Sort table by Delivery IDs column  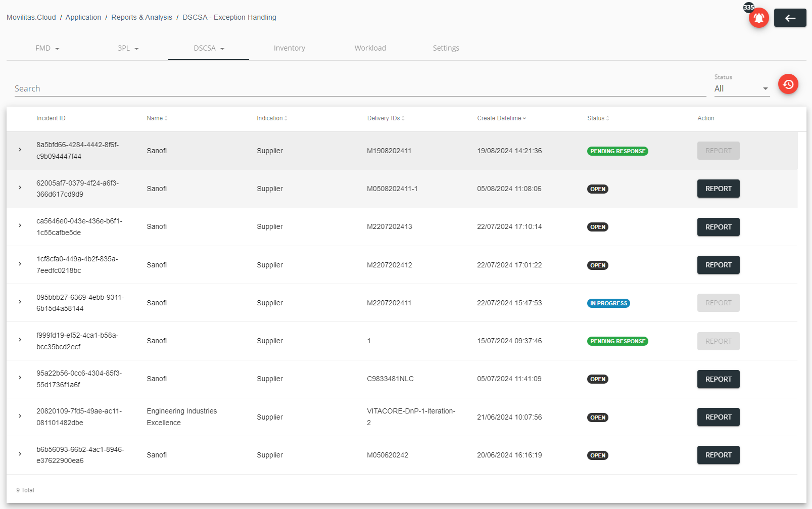click(386, 118)
